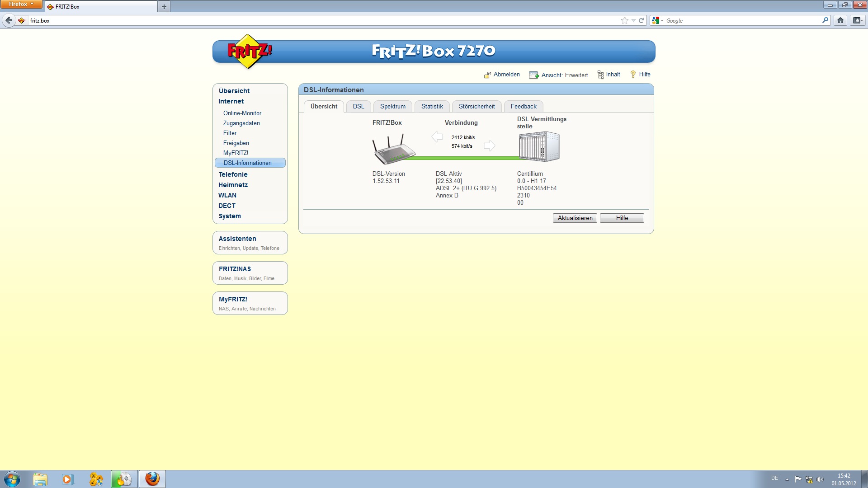868x488 pixels.
Task: Click the fritz.box address bar
Action: click(316, 20)
